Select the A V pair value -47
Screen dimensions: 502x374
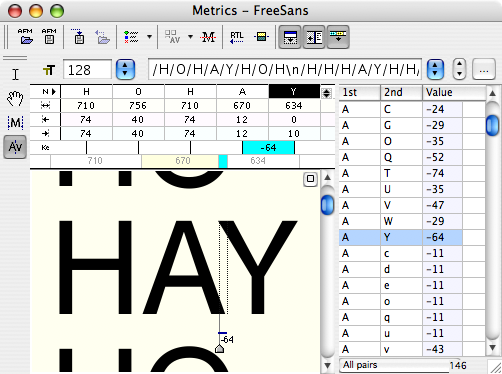click(442, 205)
